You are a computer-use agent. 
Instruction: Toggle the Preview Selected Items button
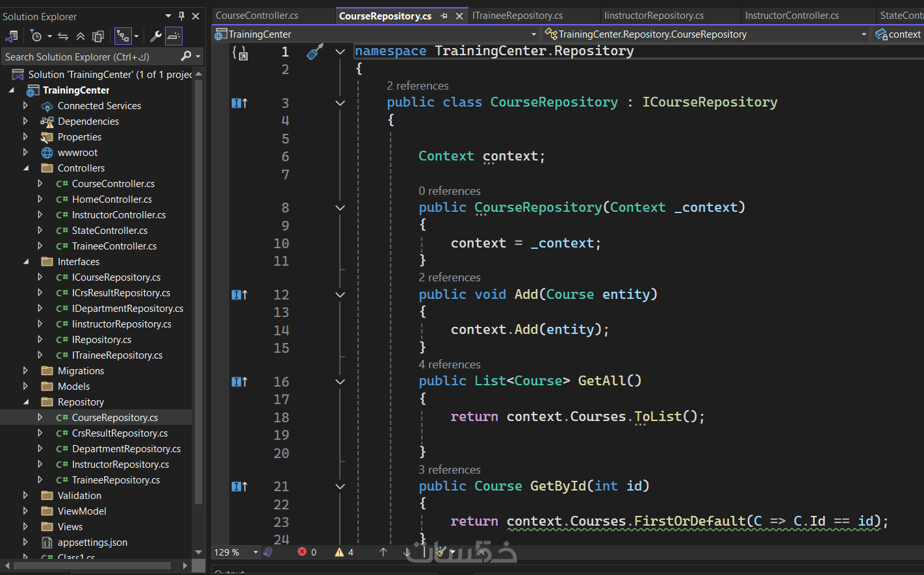[x=173, y=36]
